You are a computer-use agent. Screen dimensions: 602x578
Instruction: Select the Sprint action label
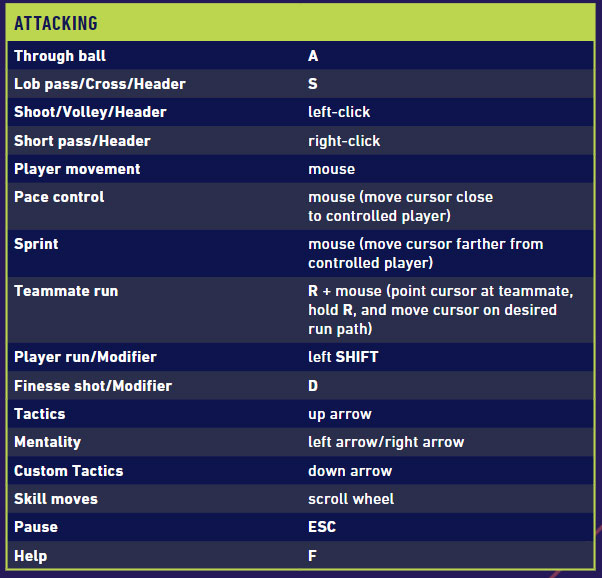click(x=36, y=244)
